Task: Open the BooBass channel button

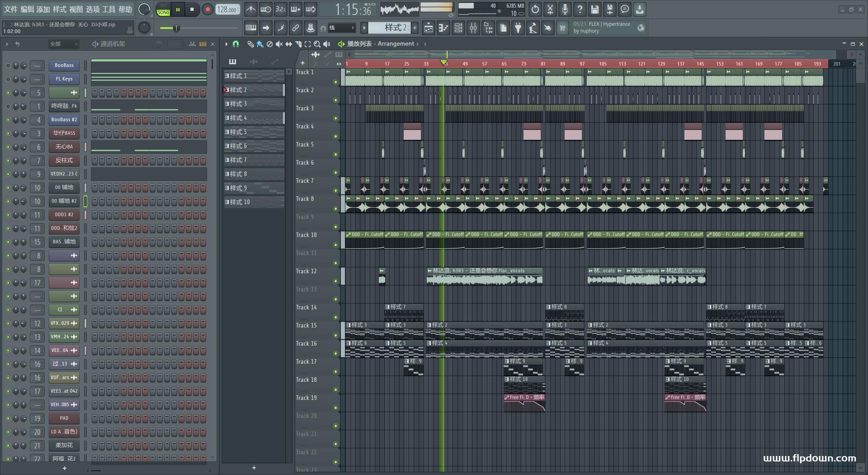Action: click(64, 66)
